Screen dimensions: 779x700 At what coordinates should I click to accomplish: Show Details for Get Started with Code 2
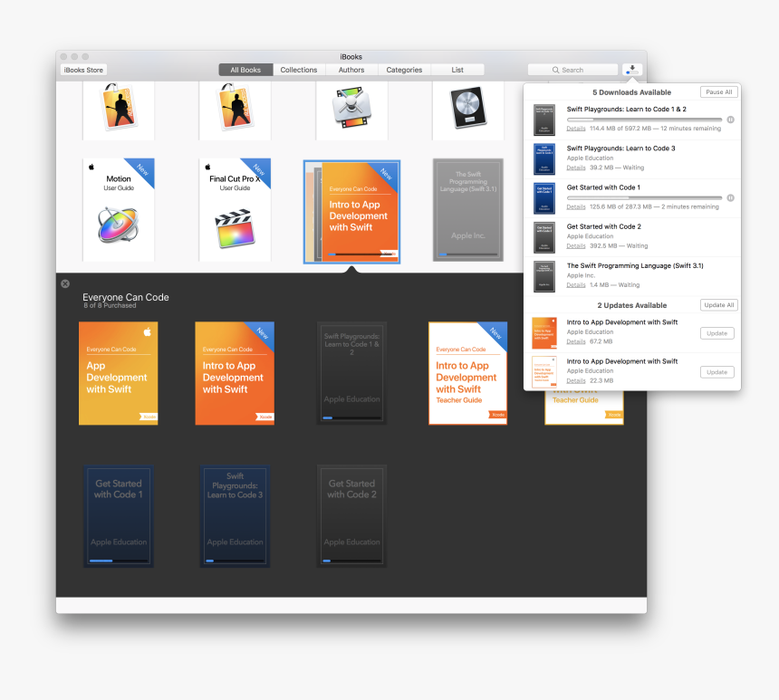[576, 246]
